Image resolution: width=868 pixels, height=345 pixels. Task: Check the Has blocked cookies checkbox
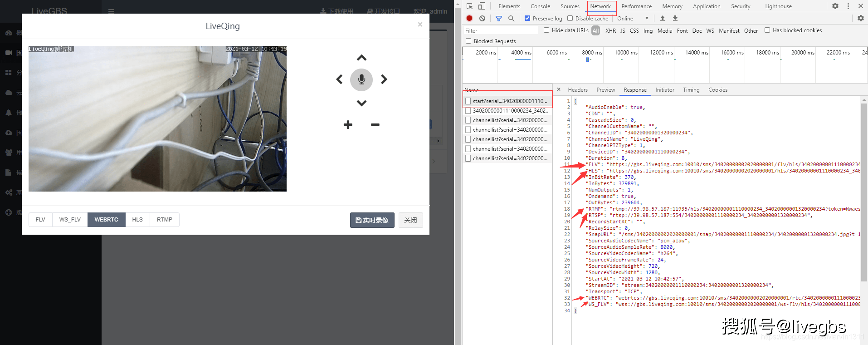[x=767, y=30]
